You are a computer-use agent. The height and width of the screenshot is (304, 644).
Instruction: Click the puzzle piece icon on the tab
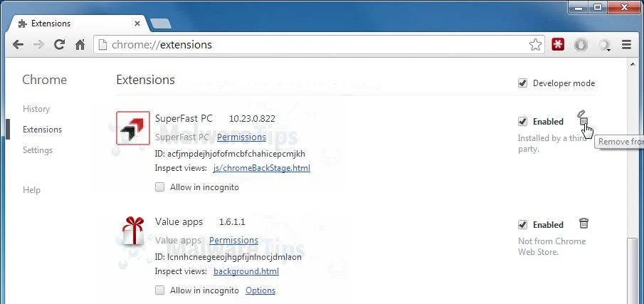[23, 23]
